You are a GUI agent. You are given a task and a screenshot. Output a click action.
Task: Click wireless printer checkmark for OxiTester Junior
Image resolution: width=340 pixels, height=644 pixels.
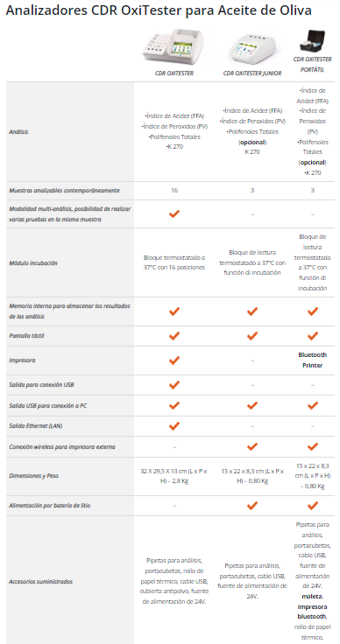(x=252, y=446)
